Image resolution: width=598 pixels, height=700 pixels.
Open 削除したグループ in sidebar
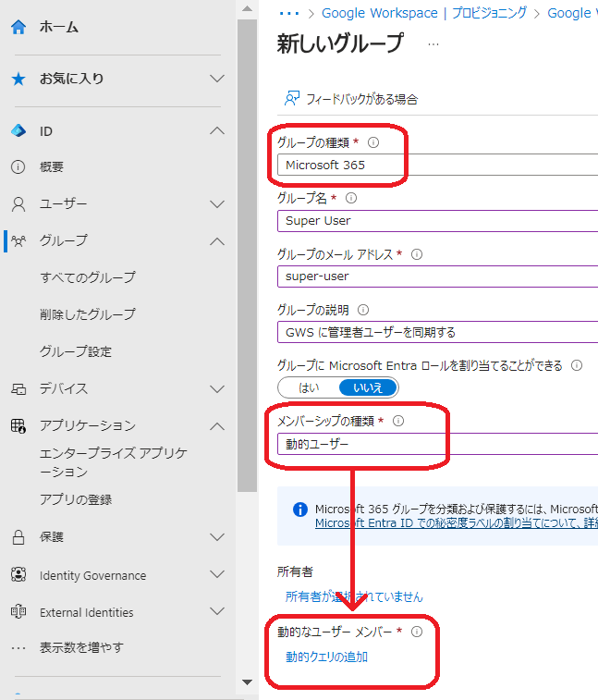[88, 314]
